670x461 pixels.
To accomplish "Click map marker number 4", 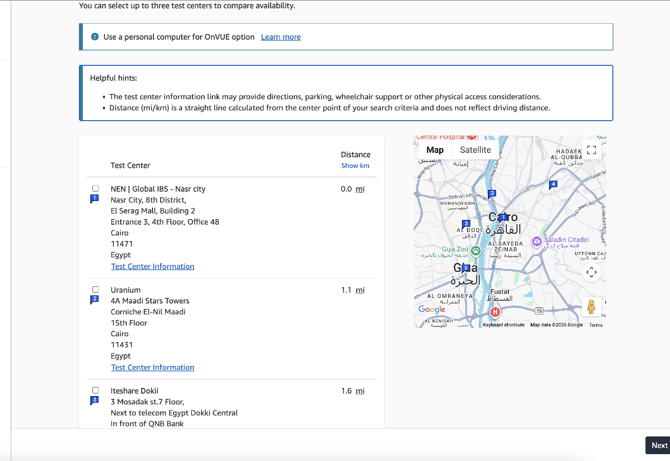I will click(x=553, y=185).
